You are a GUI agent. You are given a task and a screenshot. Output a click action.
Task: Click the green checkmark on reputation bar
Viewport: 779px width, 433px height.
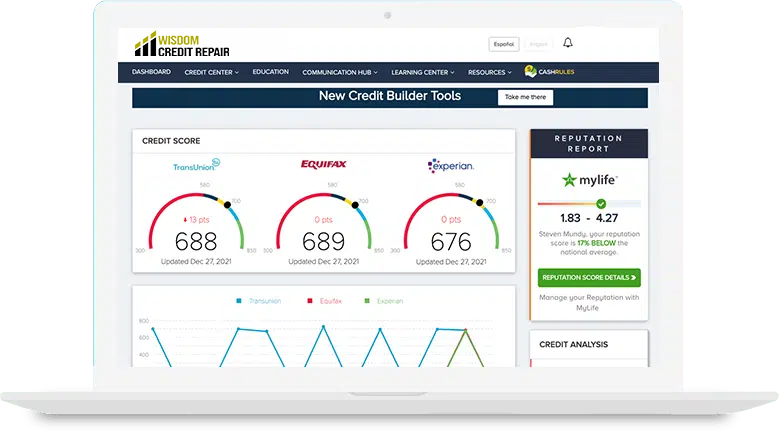coord(601,204)
